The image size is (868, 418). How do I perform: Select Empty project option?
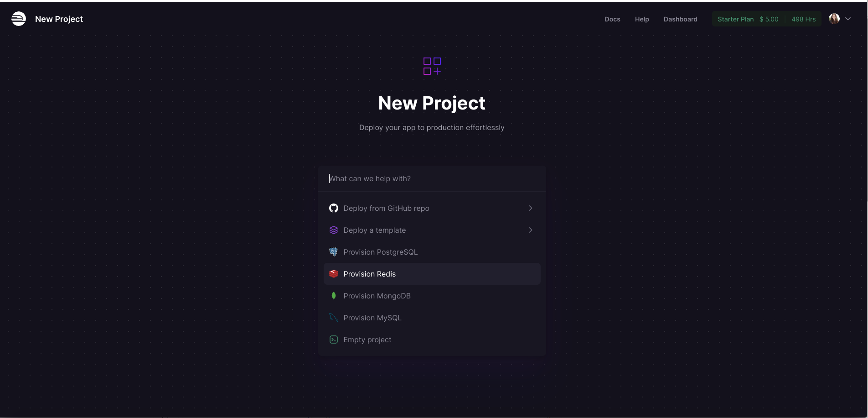432,340
